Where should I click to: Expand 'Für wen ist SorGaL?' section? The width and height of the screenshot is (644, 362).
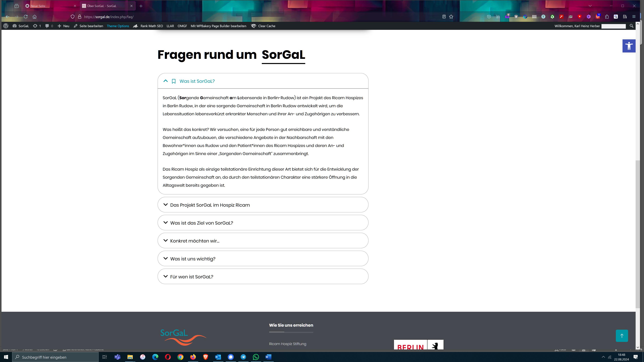(x=192, y=277)
